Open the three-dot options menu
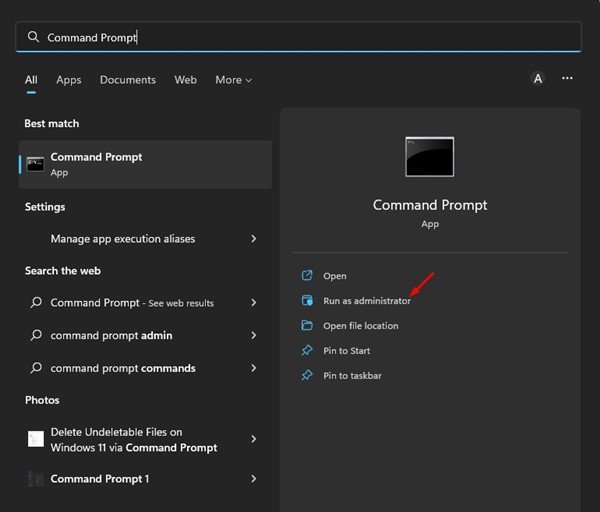The image size is (600, 512). coord(567,78)
